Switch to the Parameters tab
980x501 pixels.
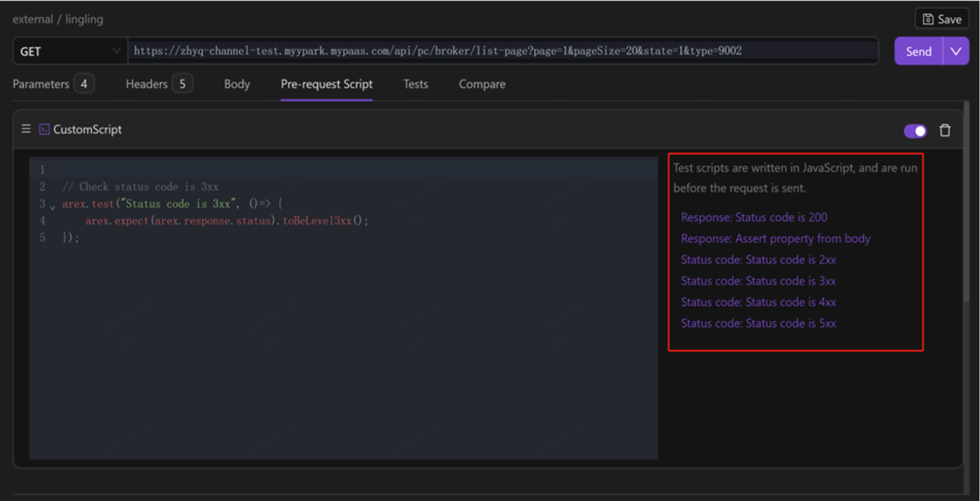[41, 84]
